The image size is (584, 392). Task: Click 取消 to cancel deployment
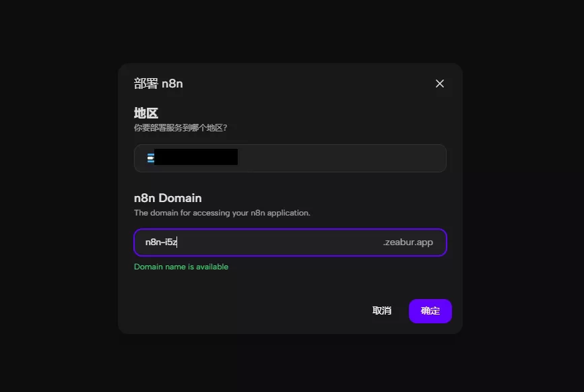(382, 311)
